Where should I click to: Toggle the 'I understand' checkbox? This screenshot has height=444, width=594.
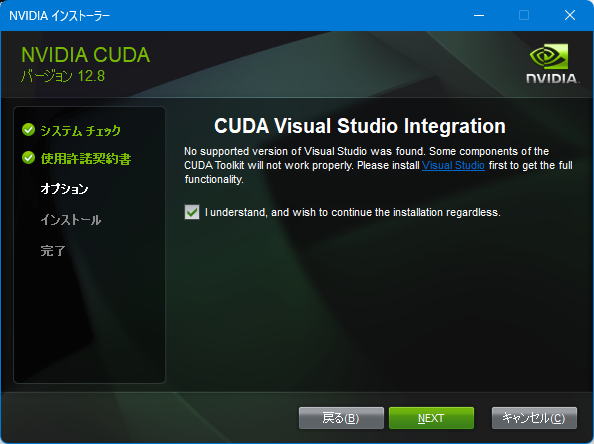click(192, 212)
